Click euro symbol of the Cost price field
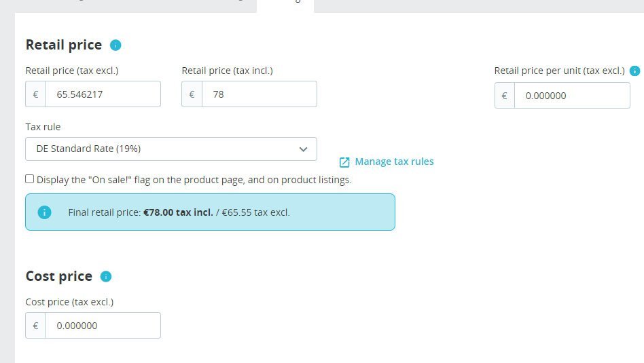Viewport: 644px width, 363px height. (x=36, y=326)
